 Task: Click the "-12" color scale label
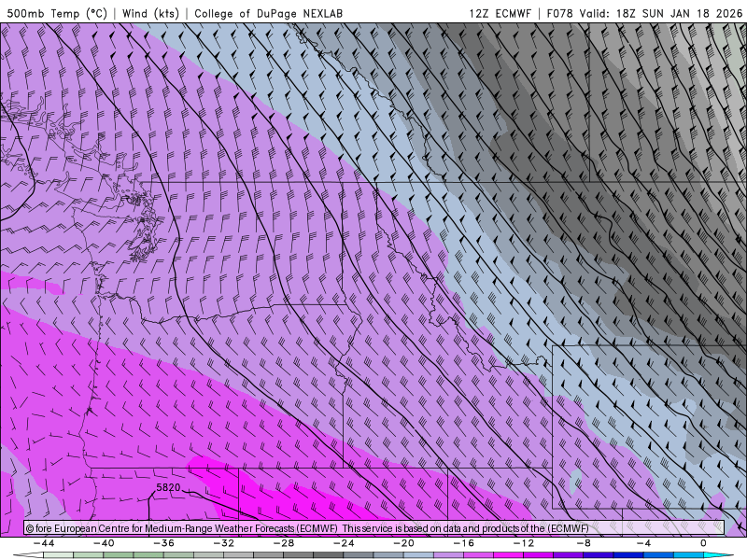(524, 543)
